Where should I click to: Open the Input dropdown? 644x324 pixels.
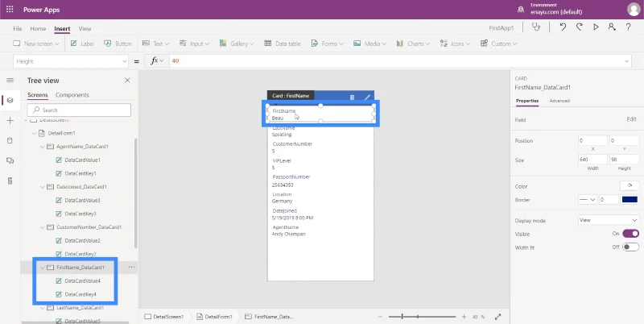pyautogui.click(x=194, y=44)
